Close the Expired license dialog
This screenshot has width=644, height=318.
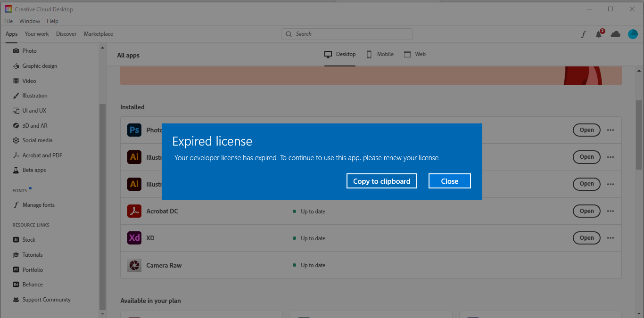[449, 181]
